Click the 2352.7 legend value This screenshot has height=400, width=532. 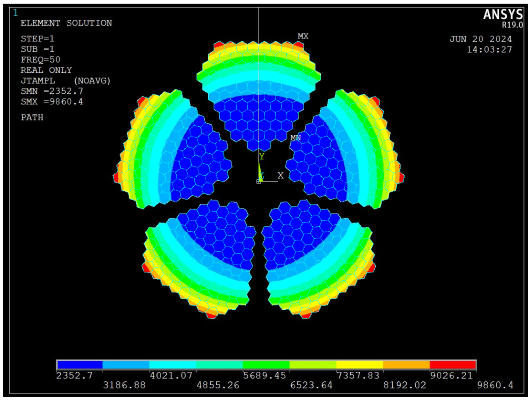[74, 376]
